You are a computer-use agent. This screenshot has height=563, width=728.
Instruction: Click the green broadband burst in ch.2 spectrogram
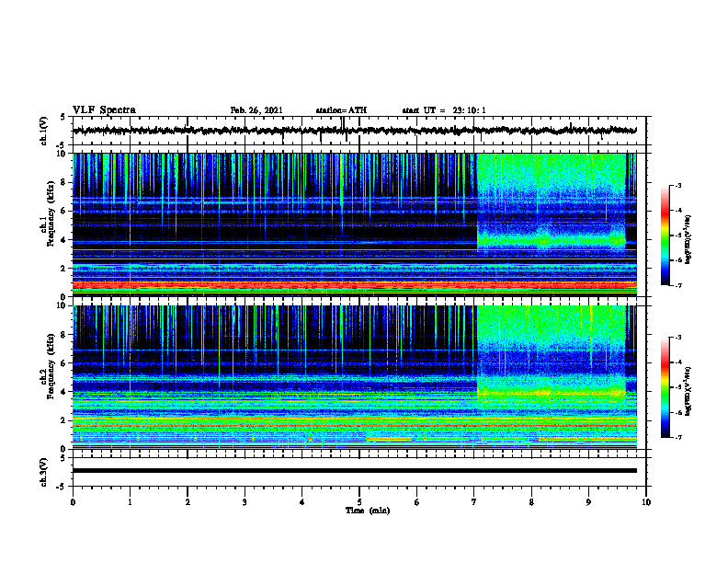[x=552, y=354]
